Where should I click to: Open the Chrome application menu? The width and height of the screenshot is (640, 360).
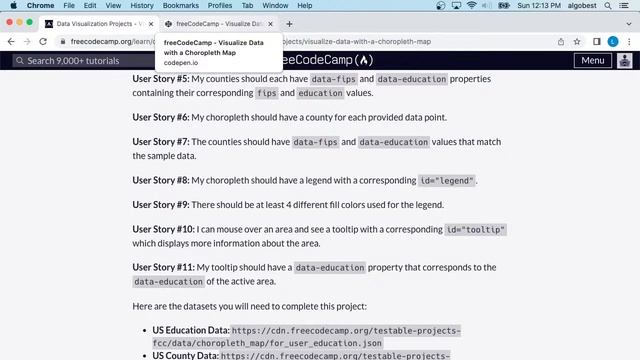[x=40, y=5]
